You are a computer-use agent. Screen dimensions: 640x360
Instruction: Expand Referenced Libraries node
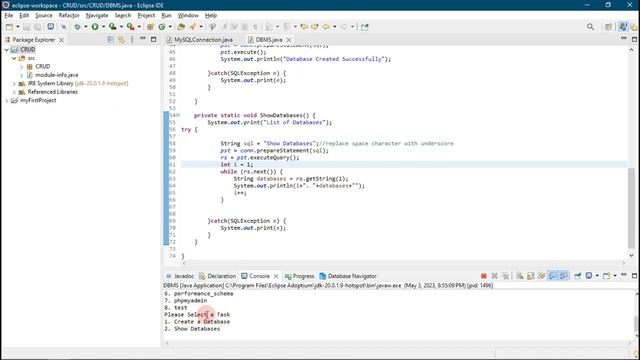pos(14,92)
